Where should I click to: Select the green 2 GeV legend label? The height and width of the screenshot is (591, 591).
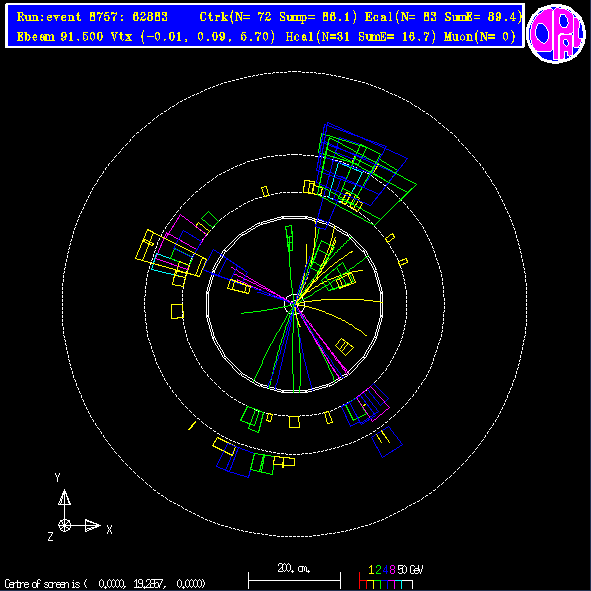(x=378, y=570)
